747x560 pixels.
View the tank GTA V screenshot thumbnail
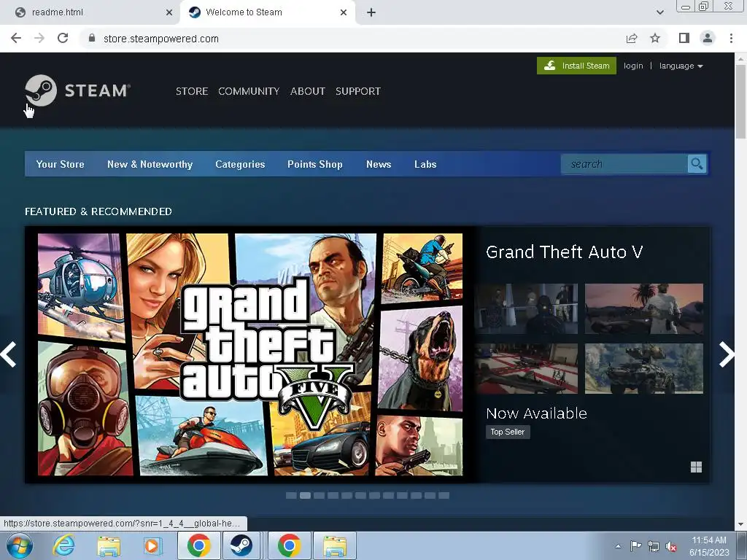click(643, 368)
